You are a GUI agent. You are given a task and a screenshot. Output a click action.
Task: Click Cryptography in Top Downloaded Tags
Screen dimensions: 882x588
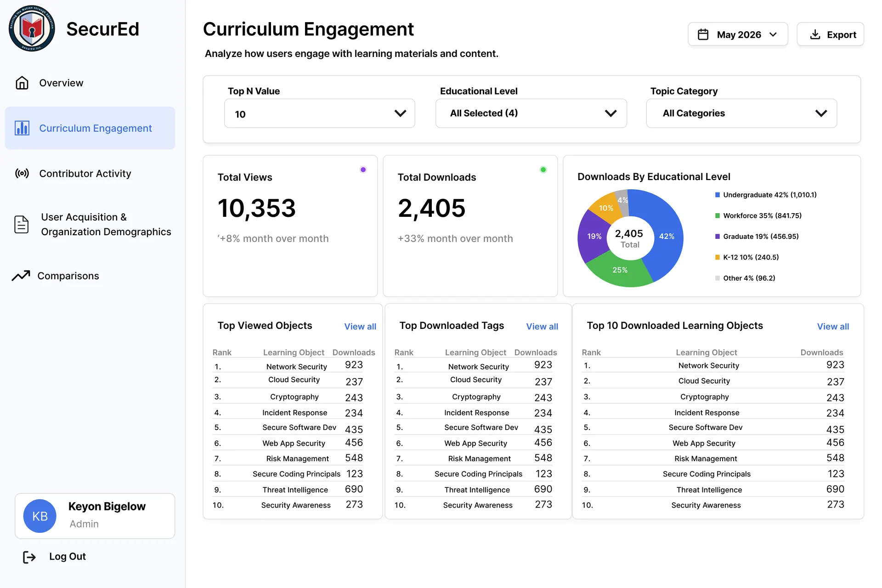(x=476, y=397)
